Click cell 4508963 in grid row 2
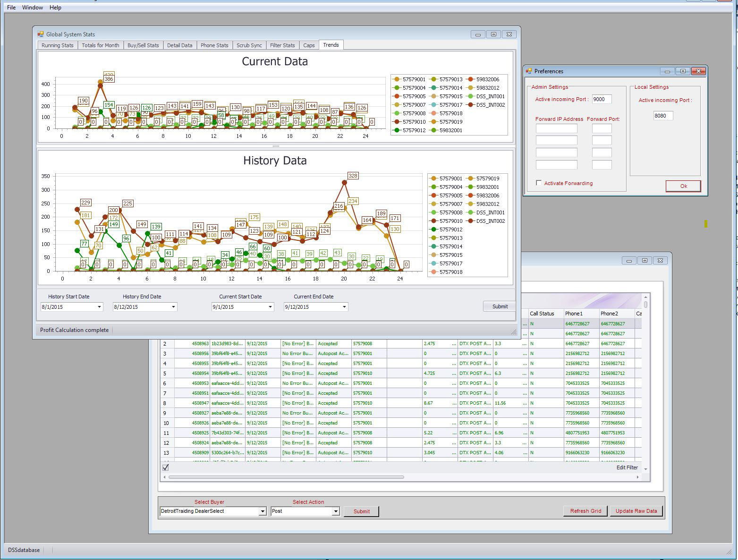 pos(192,344)
